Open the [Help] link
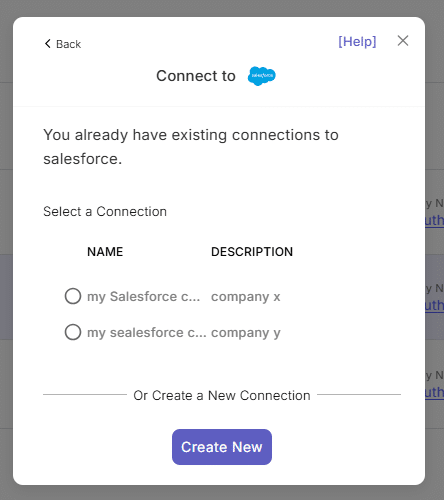Viewport: 444px width, 500px height. [x=357, y=42]
